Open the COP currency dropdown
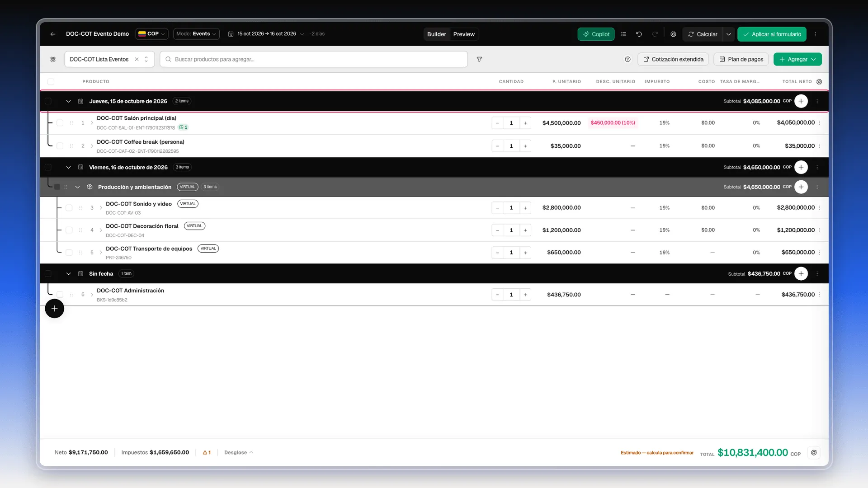 [x=152, y=34]
